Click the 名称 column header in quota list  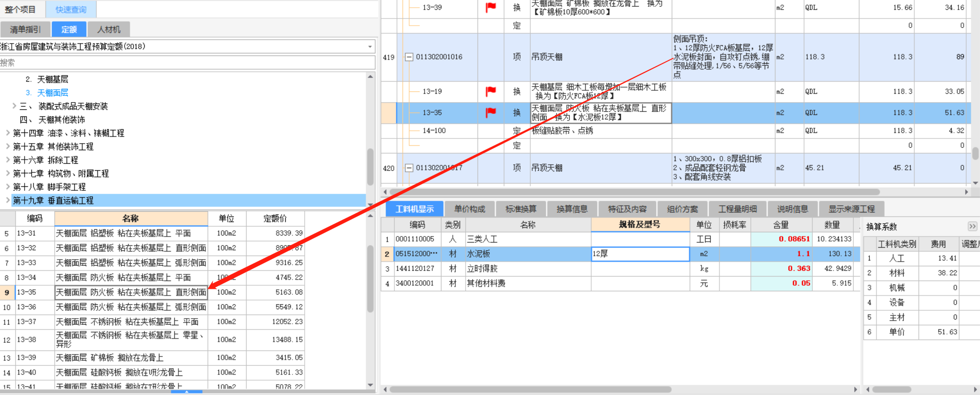[x=131, y=219]
